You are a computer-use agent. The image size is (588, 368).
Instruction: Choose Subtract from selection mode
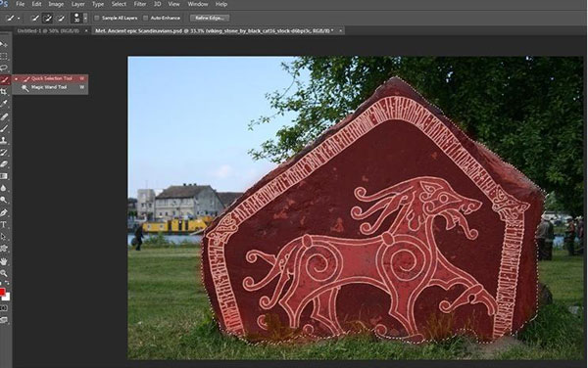61,18
